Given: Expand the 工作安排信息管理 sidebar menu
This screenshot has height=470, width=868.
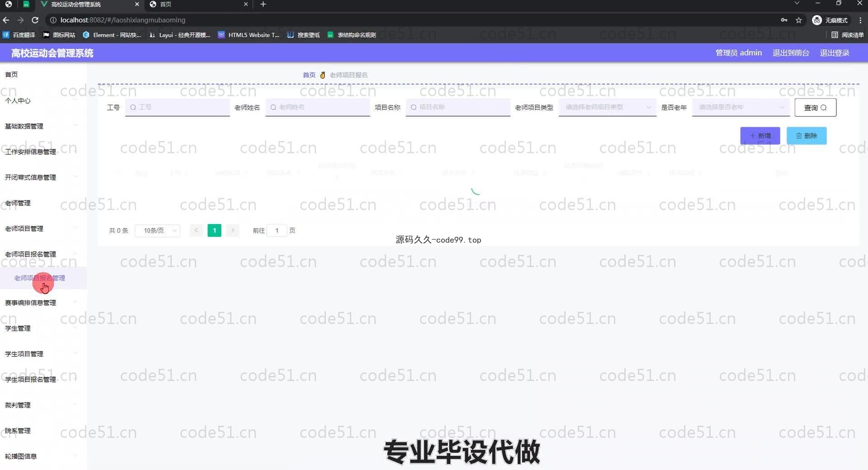Looking at the screenshot, I should pos(43,152).
